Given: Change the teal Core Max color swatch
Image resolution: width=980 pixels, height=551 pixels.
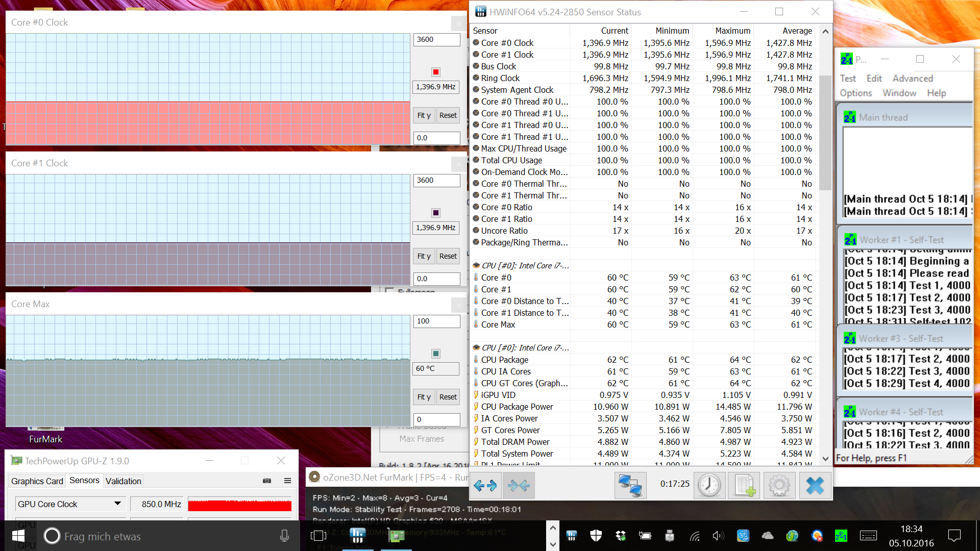Looking at the screenshot, I should pos(436,354).
